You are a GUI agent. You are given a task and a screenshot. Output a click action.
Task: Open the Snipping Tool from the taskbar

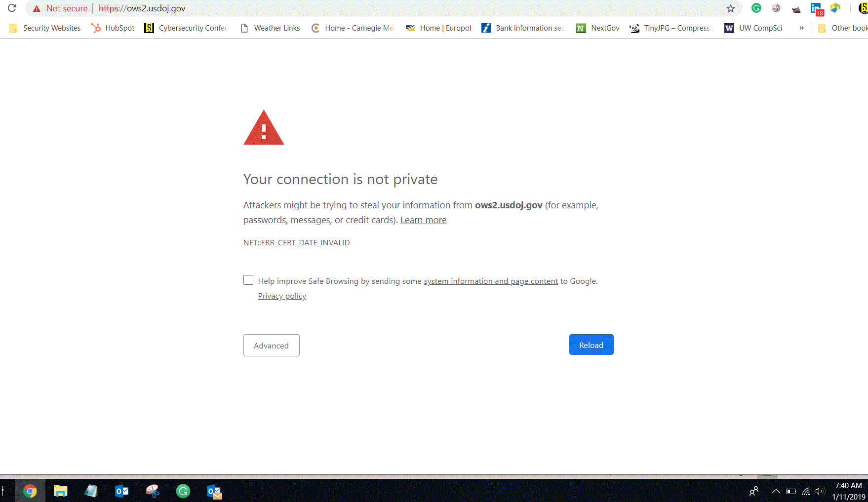(153, 490)
